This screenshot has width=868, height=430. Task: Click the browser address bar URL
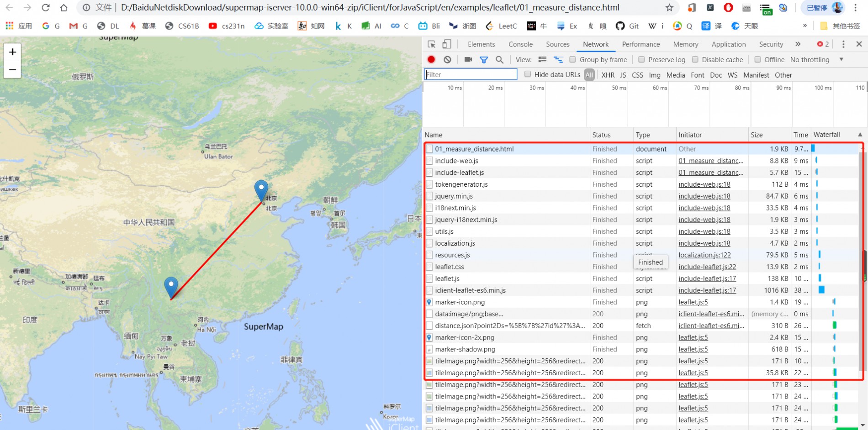coord(370,8)
